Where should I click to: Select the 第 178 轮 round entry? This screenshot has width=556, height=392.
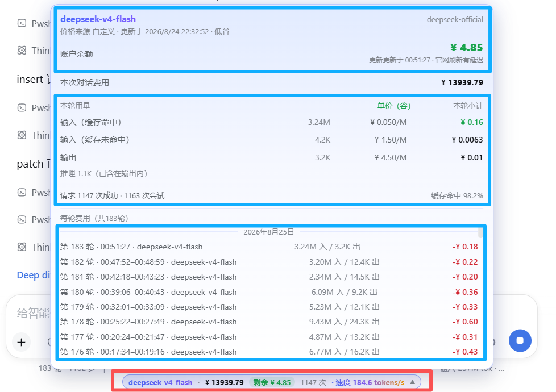point(269,322)
